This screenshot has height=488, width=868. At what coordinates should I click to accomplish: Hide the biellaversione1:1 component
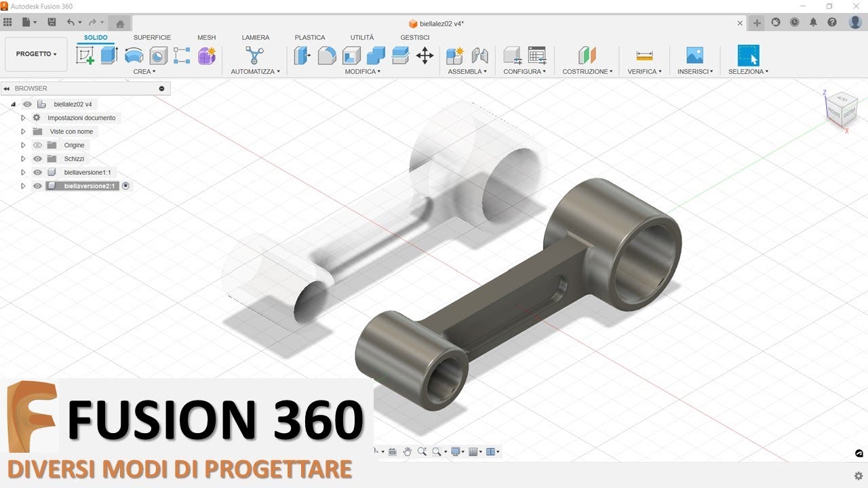(x=37, y=172)
